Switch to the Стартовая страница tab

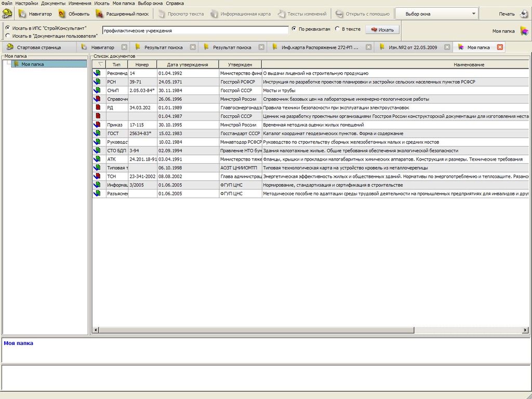[x=38, y=47]
